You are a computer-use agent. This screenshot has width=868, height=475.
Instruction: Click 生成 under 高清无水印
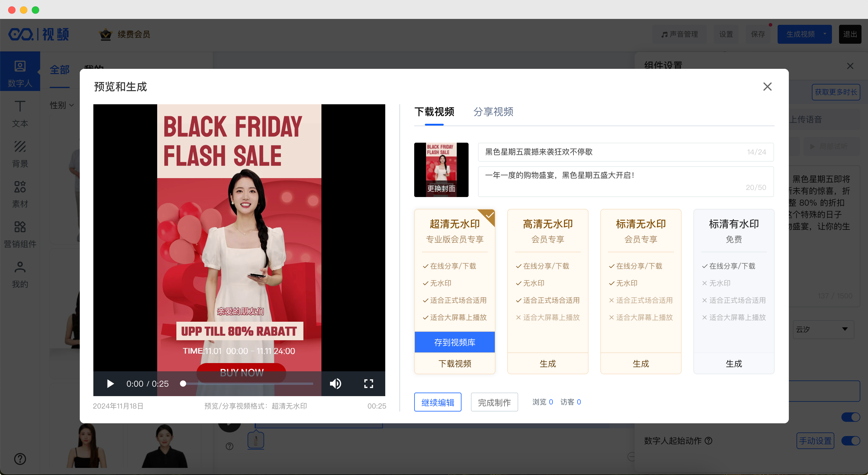click(x=547, y=363)
